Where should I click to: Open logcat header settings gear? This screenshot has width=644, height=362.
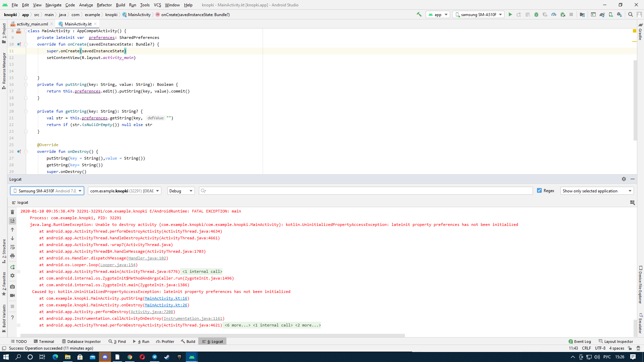click(12, 276)
